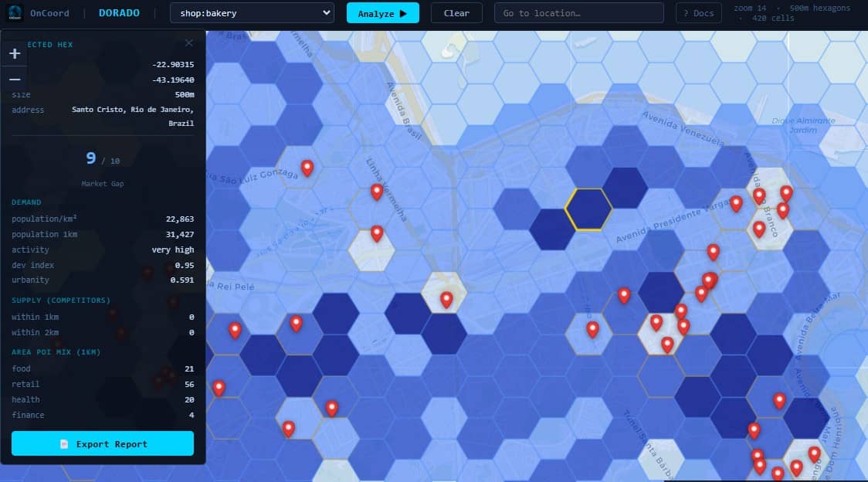Click the document icon in Export Report
The height and width of the screenshot is (482, 868).
[x=64, y=444]
